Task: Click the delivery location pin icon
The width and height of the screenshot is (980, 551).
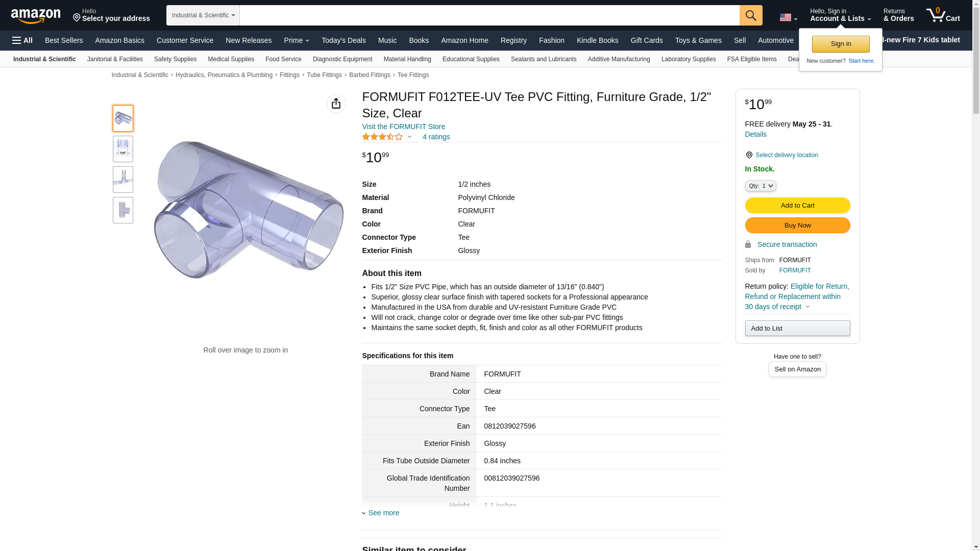Action: point(749,155)
